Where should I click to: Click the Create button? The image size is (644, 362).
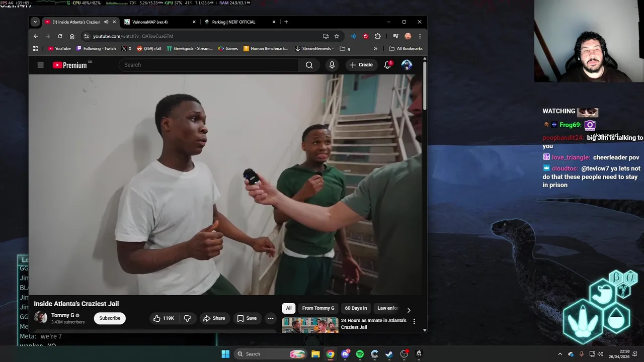[x=361, y=65]
